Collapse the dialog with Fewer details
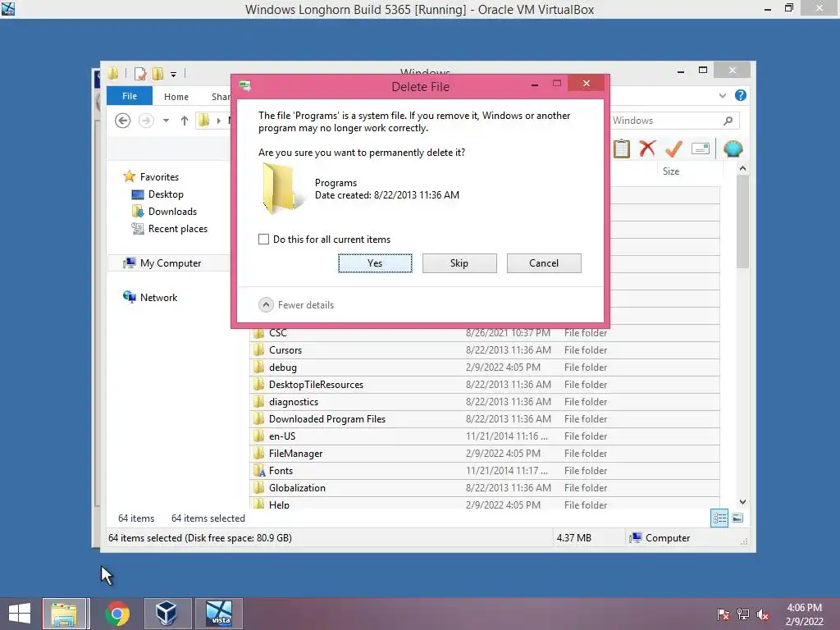Screen dimensions: 840x630 [296, 305]
